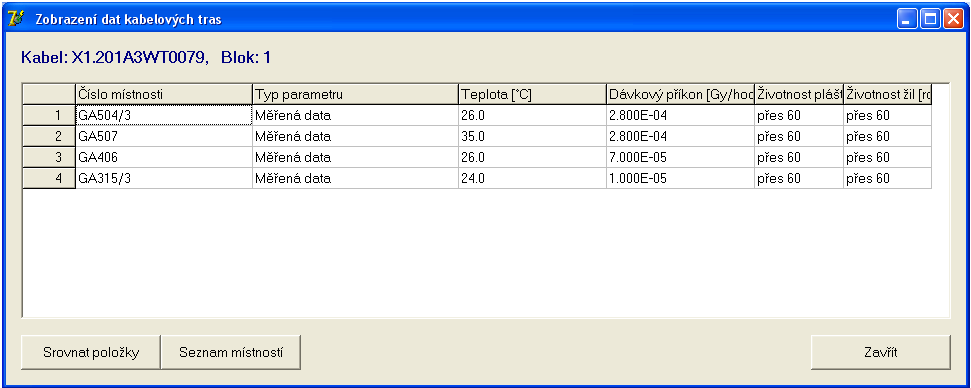Click the Dávkový příkon column header
The width and height of the screenshot is (971, 388).
tap(681, 94)
